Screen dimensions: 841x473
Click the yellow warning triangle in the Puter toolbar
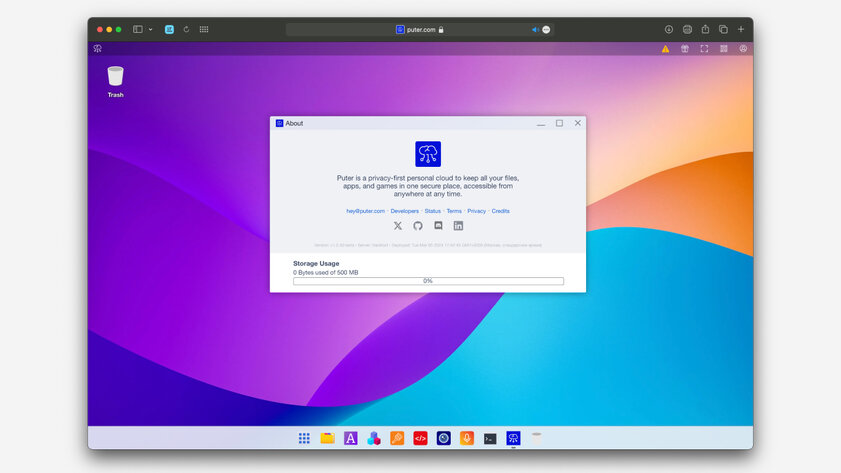pyautogui.click(x=665, y=49)
